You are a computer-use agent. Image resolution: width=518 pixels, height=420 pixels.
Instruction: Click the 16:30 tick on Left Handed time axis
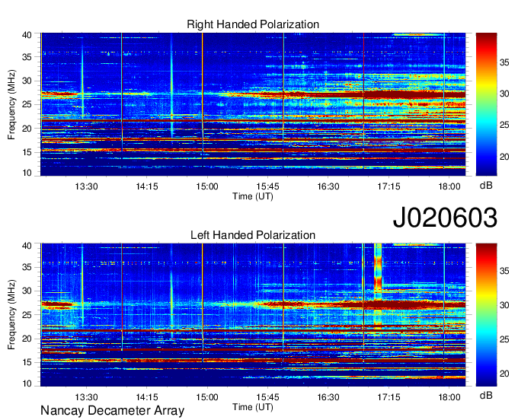328,397
